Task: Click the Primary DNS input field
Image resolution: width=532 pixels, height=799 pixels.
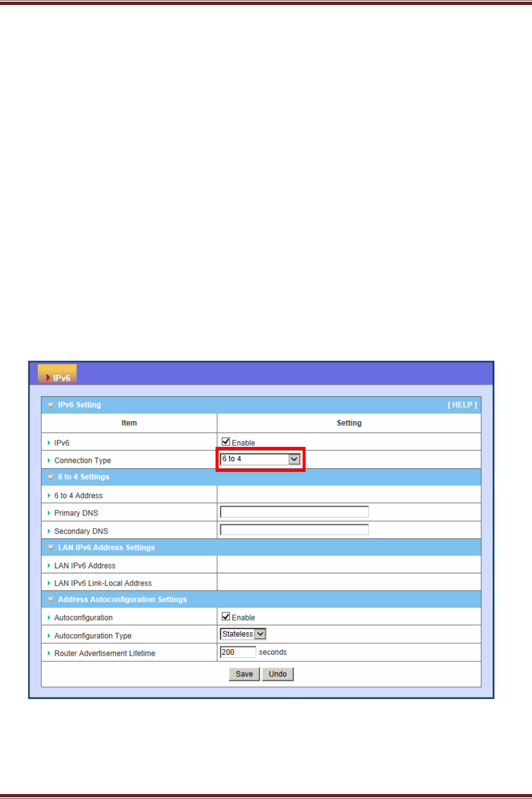Action: [294, 512]
